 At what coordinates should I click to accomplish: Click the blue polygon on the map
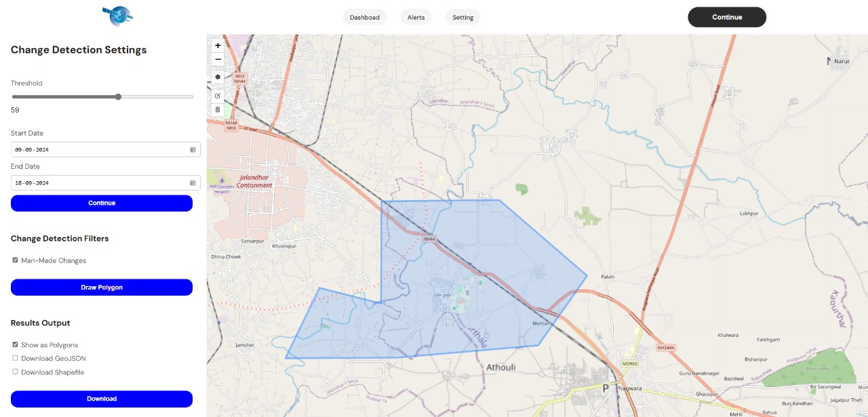475,271
